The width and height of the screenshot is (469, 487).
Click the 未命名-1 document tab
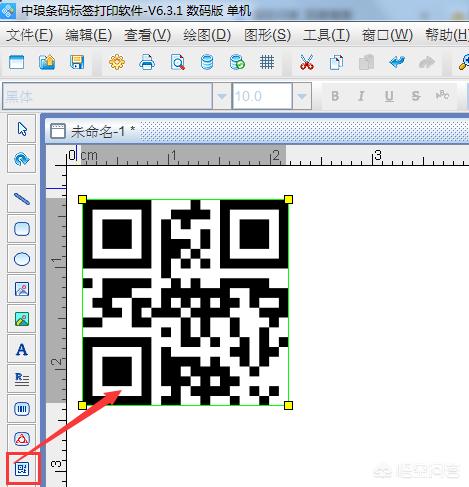tap(93, 131)
